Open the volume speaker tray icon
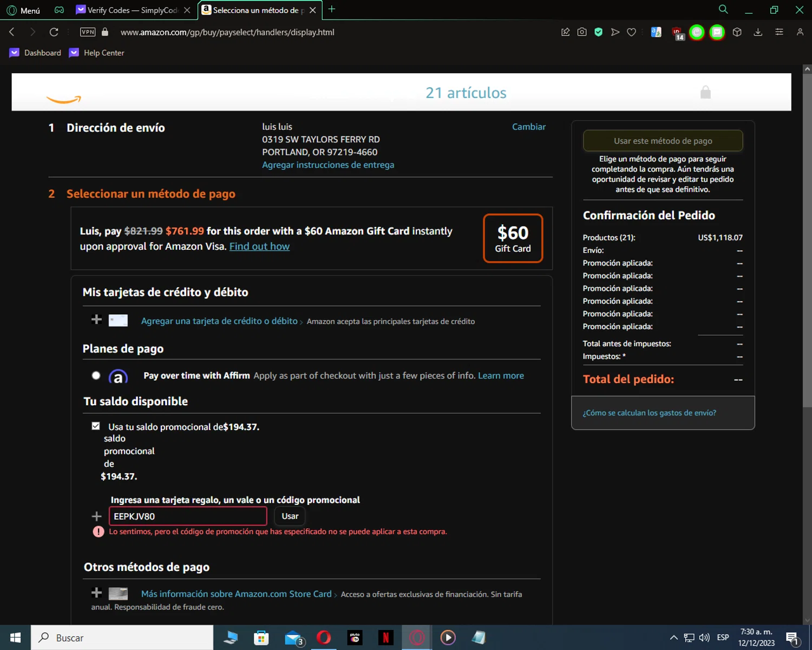This screenshot has width=812, height=650. pos(704,638)
